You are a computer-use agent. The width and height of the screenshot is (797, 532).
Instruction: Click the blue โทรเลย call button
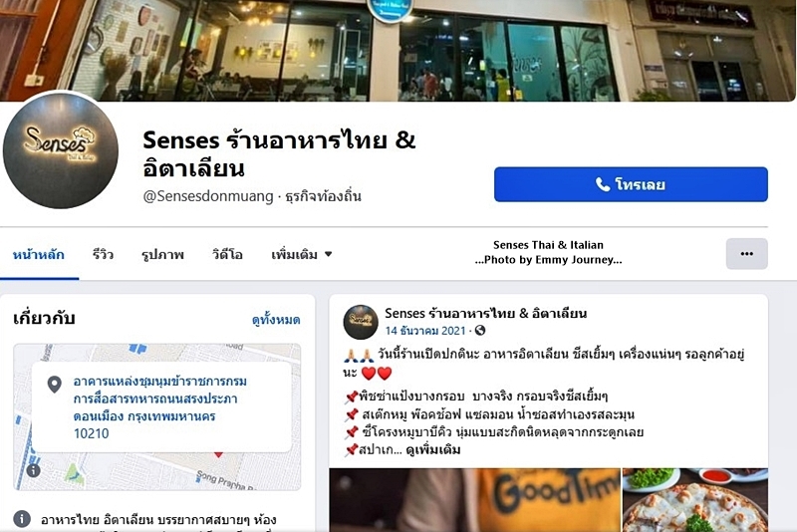pos(631,184)
